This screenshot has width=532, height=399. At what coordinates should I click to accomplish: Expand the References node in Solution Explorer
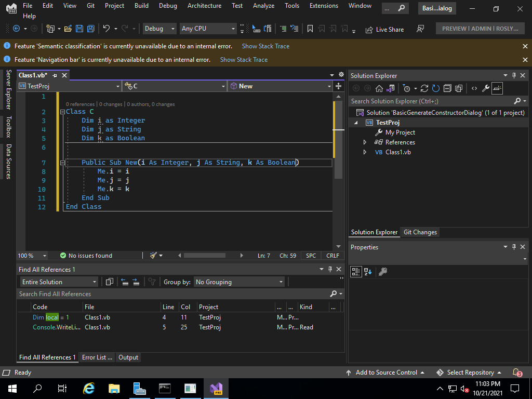[x=365, y=142]
